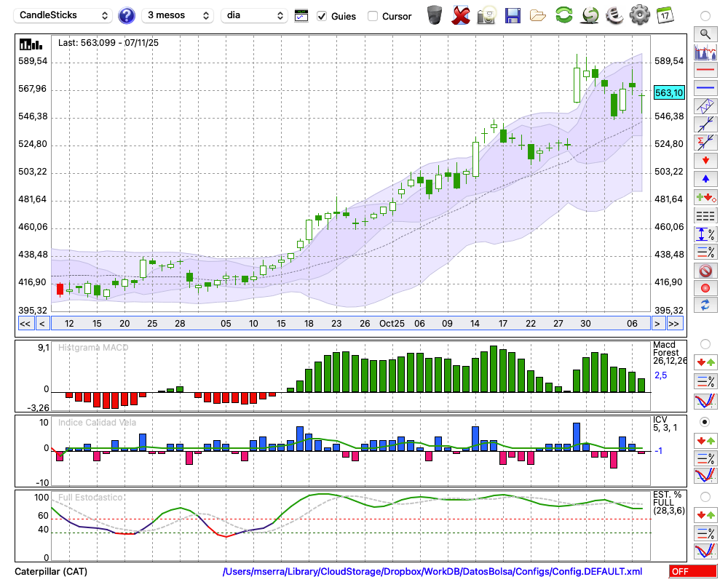Screen dimensions: 728x582
Task: Click the trash can delete icon
Action: click(435, 15)
